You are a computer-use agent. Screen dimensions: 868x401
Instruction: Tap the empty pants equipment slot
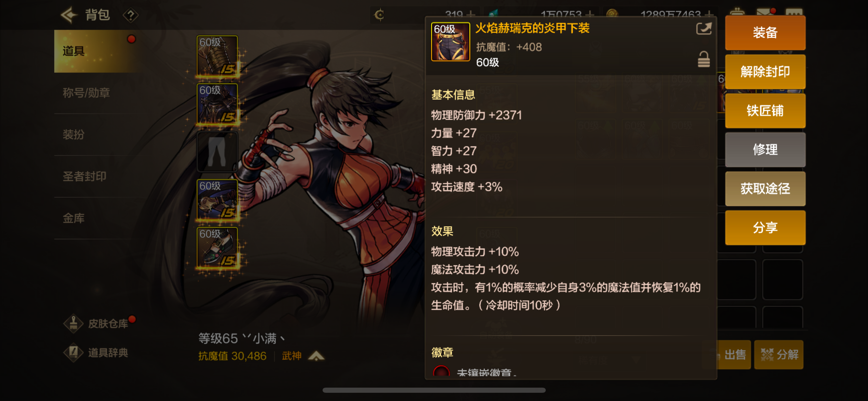(x=217, y=151)
